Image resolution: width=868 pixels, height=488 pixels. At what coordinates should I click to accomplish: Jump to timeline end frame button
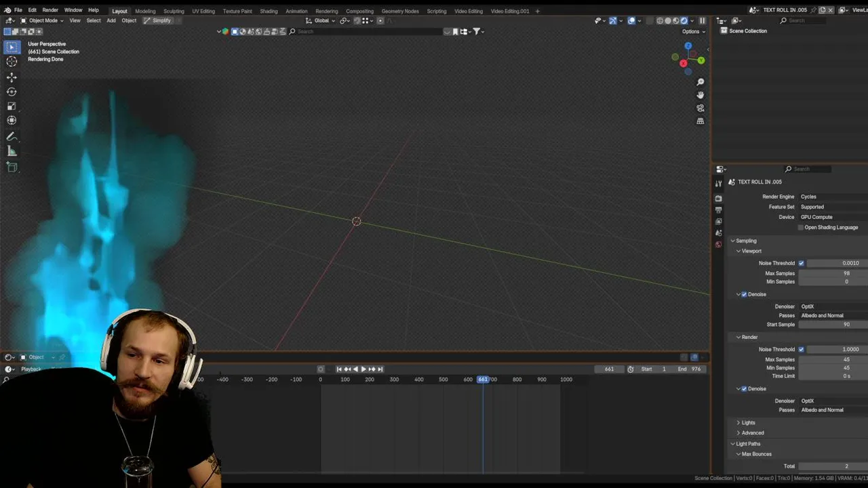point(380,369)
